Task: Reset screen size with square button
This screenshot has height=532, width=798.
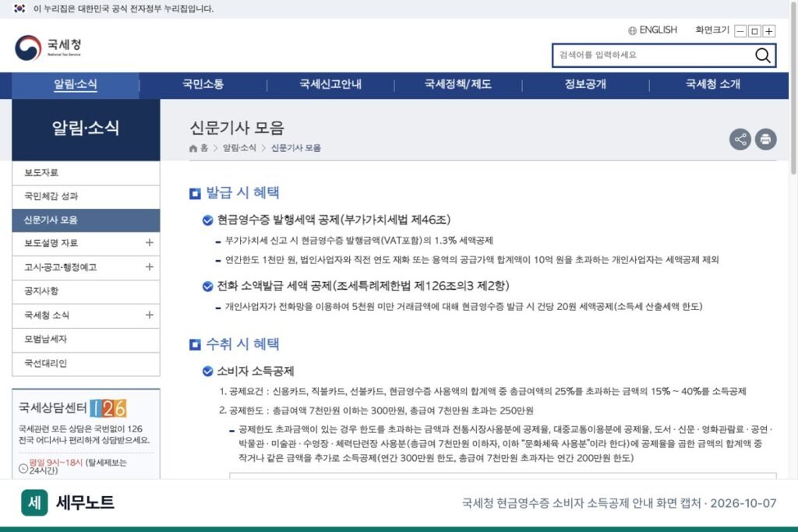Action: point(754,31)
